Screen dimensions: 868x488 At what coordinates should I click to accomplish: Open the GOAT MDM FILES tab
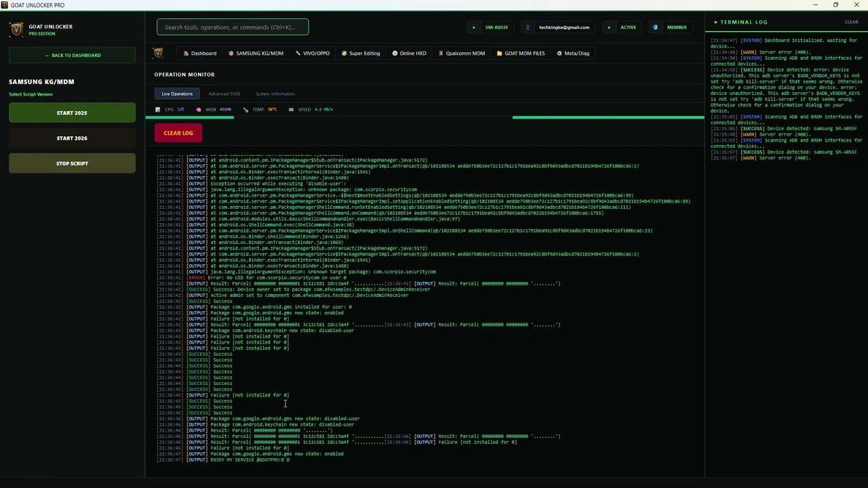tap(521, 54)
